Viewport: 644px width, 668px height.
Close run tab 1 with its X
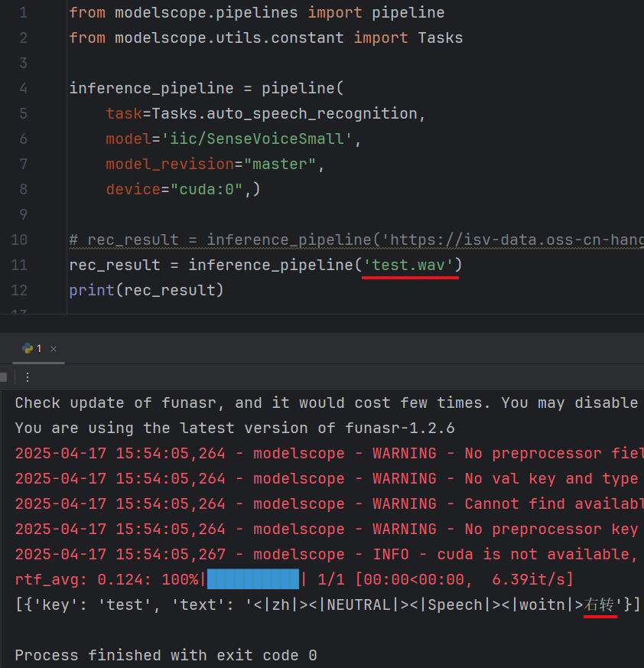tap(52, 349)
